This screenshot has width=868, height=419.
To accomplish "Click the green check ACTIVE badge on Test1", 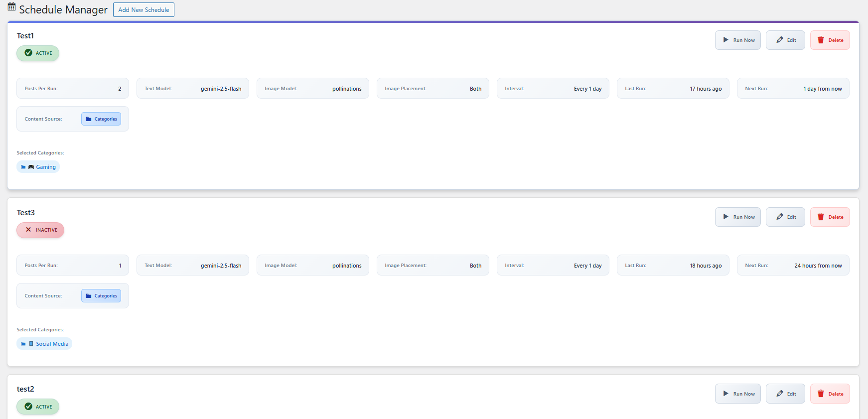I will (x=38, y=53).
